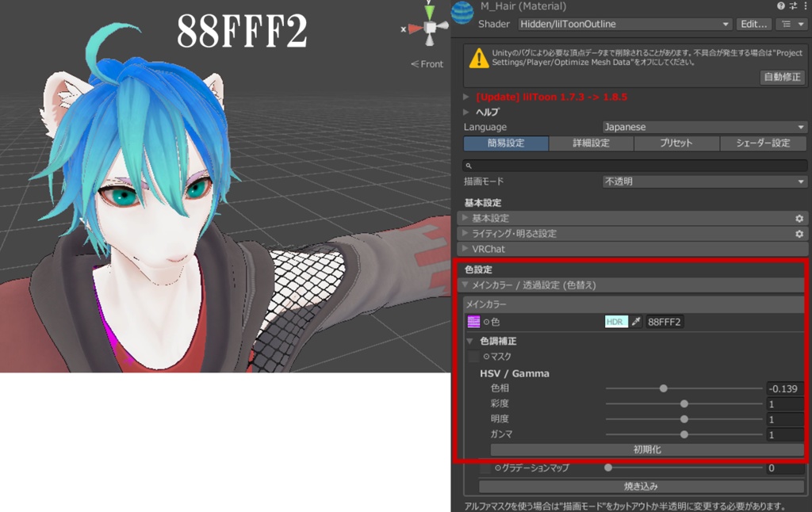Click the メインカラー sub-header label
This screenshot has width=812, height=512.
click(x=486, y=304)
